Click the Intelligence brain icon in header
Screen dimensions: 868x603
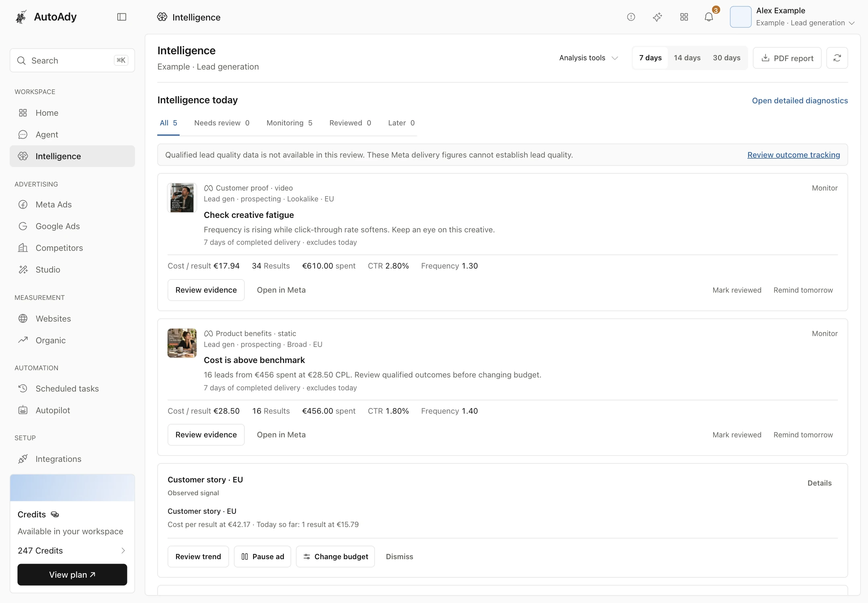tap(162, 17)
